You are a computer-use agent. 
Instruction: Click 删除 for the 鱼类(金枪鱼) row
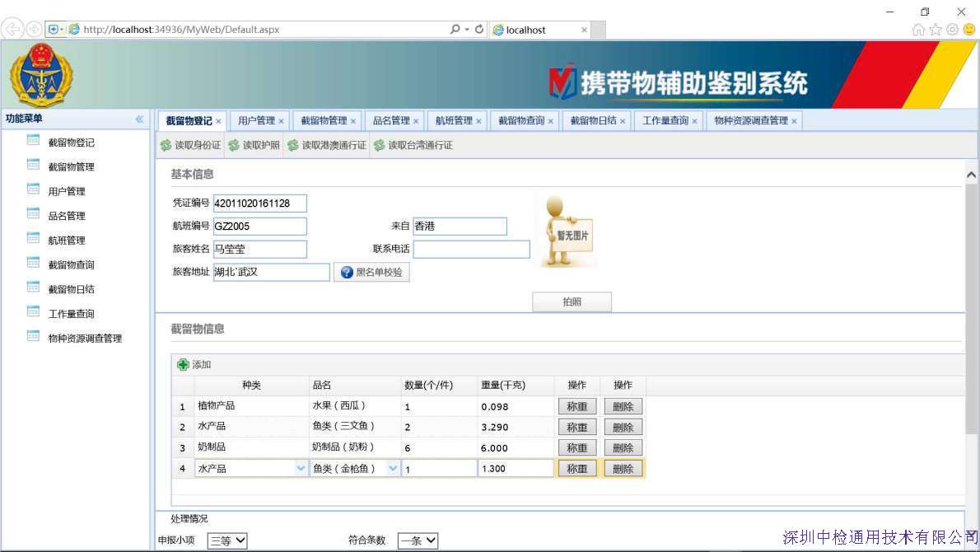coord(623,468)
